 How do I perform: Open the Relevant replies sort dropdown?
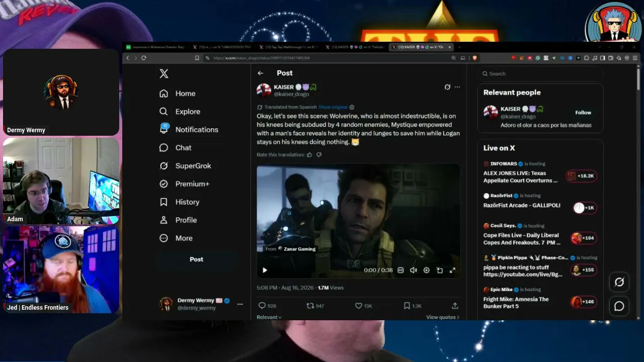(269, 317)
